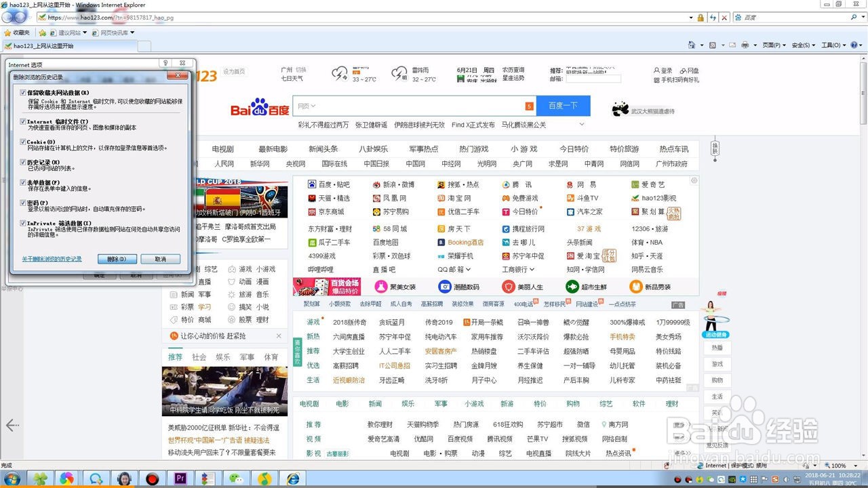This screenshot has width=868, height=488.
Task: Click the 收藏夹 favorites star button
Action: click(x=17, y=33)
